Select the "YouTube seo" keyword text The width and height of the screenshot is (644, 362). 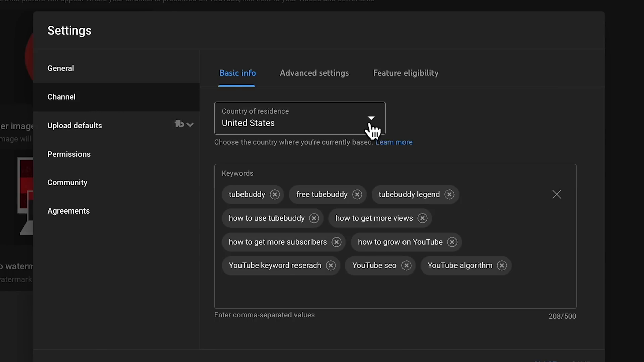pyautogui.click(x=374, y=265)
